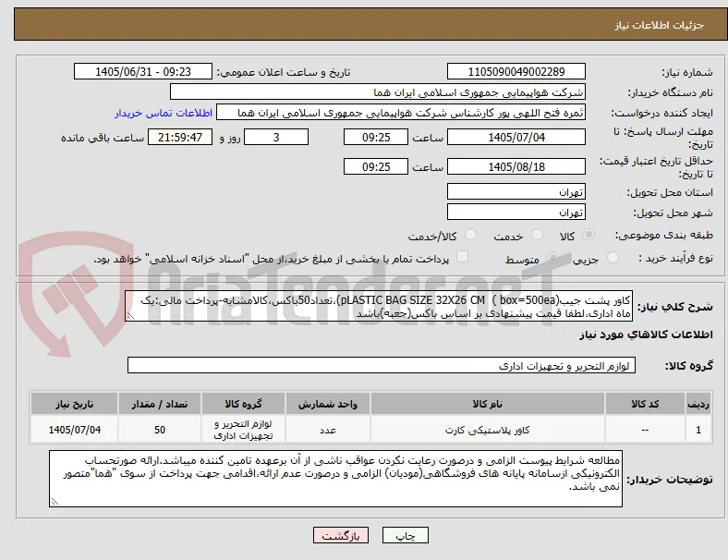Click the remaining days field showing 3
728x560 pixels.
(276, 138)
